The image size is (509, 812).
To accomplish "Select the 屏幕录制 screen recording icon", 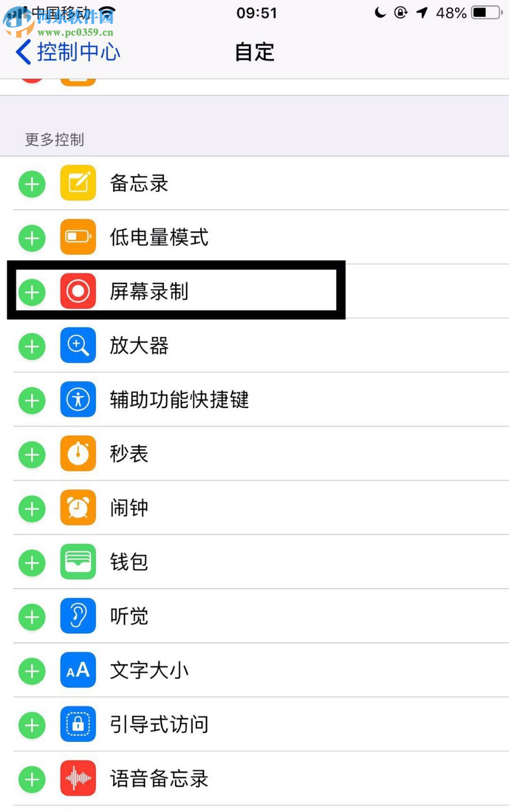I will (78, 291).
